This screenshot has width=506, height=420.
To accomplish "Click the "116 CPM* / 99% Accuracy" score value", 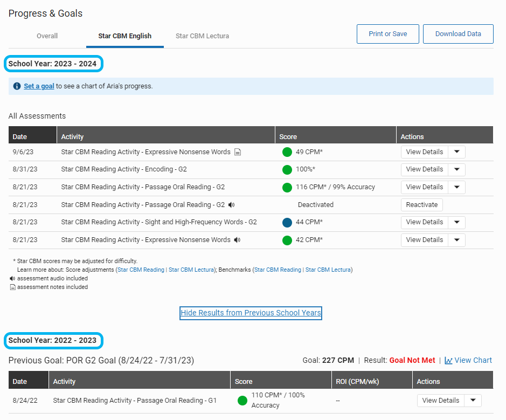I will tap(335, 187).
